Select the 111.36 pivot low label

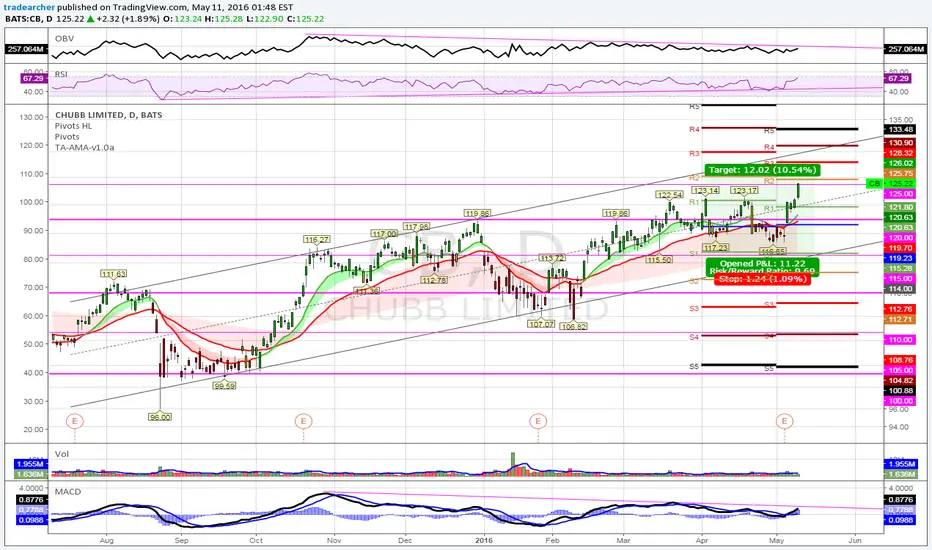366,291
